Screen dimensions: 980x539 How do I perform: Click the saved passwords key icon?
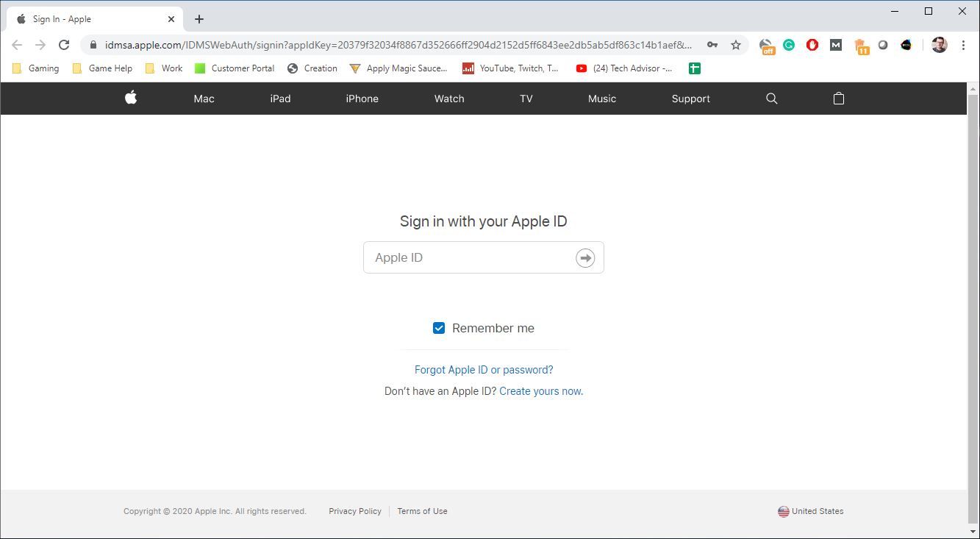tap(712, 45)
